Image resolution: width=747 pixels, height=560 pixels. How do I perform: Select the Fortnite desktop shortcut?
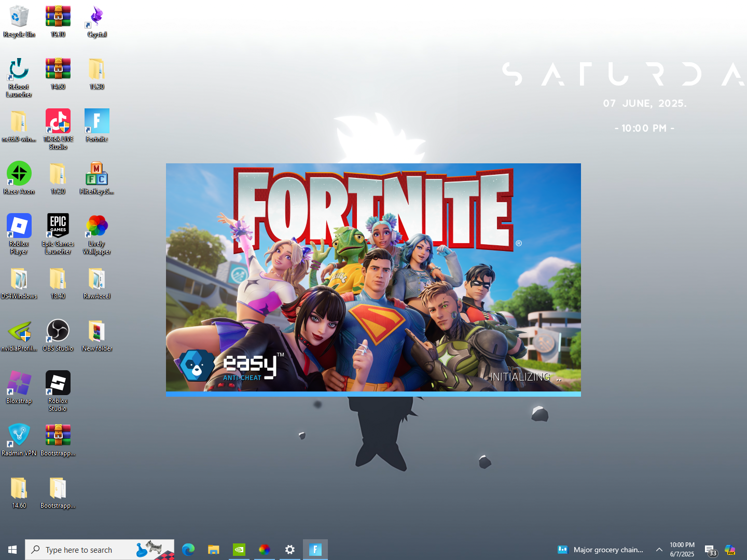tap(97, 126)
